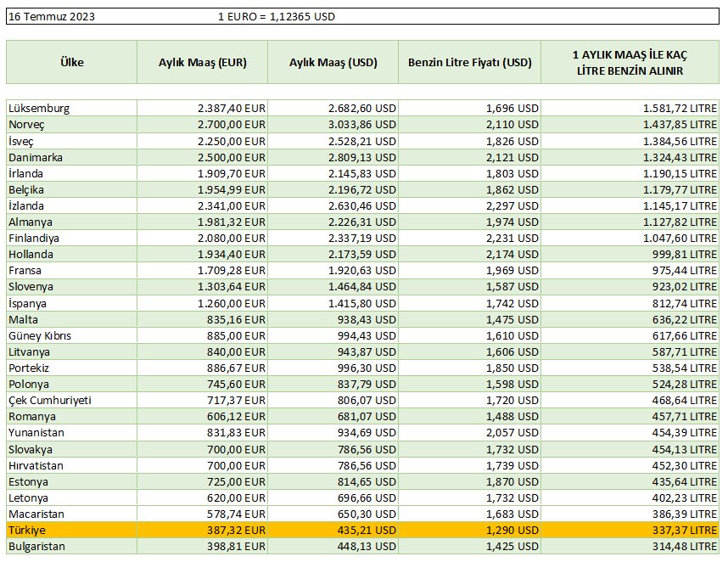Click the 16 Temmuz 2023 date cell

click(52, 17)
